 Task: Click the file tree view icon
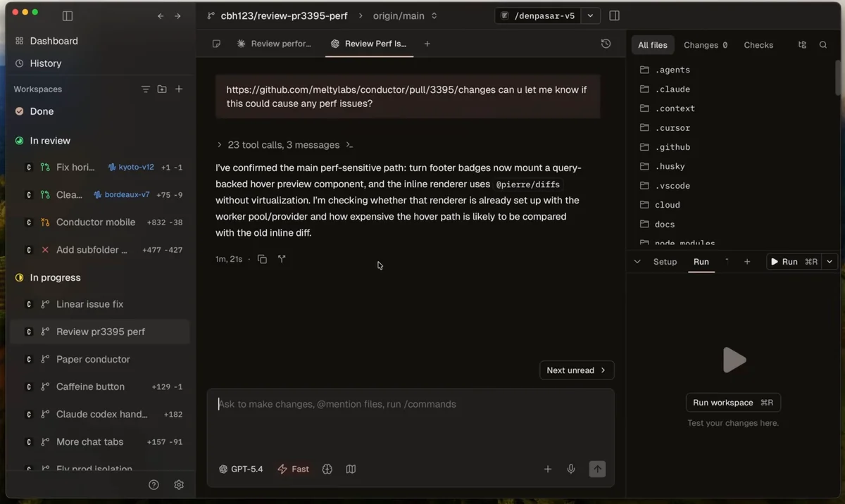coord(802,45)
